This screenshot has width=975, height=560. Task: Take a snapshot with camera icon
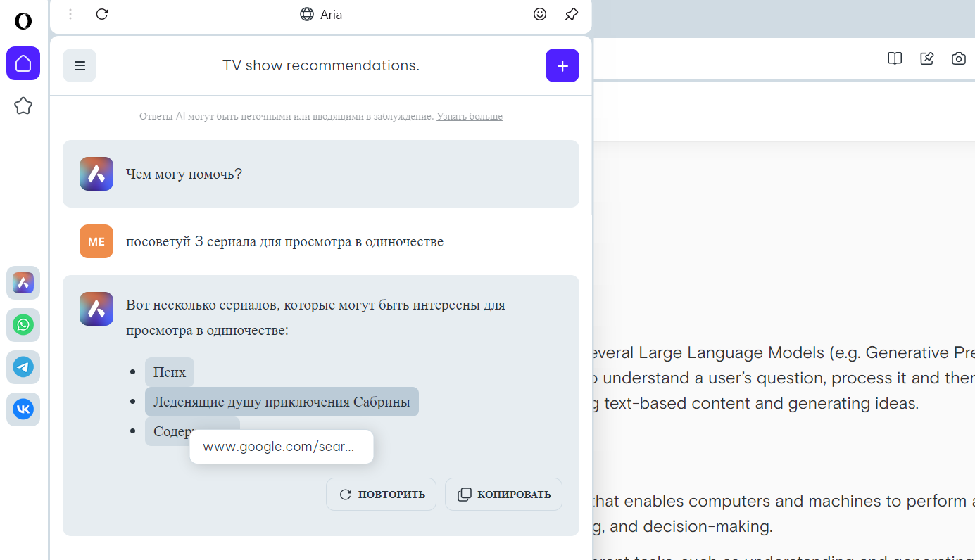(959, 58)
